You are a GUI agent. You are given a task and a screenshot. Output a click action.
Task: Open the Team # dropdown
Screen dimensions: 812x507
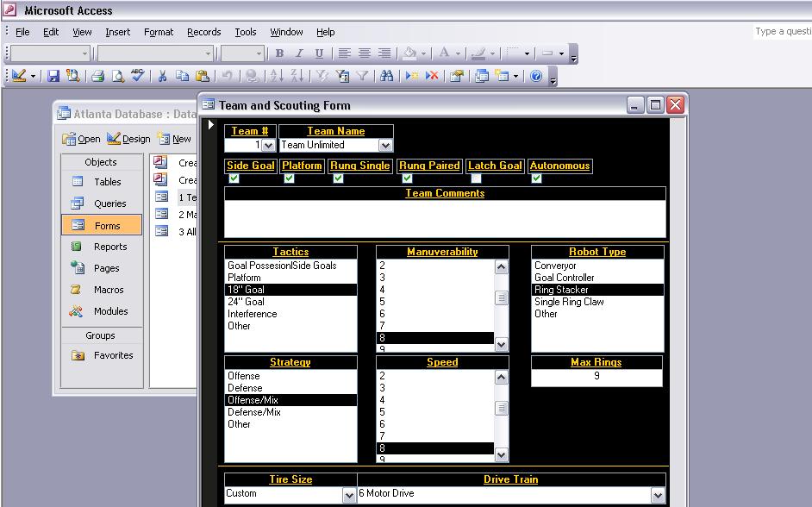click(268, 146)
